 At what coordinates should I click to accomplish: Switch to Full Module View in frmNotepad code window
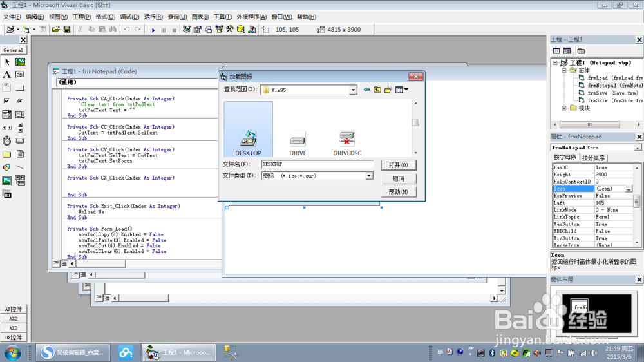tap(64, 263)
